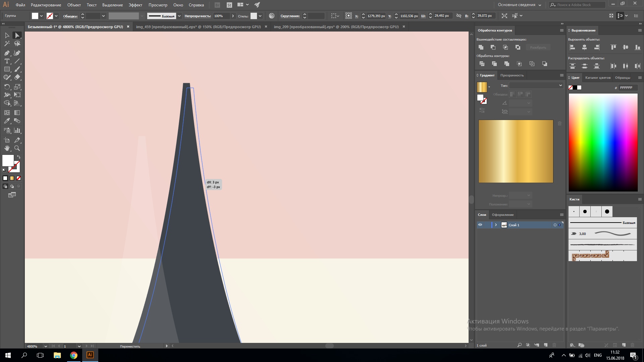644x362 pixels.
Task: Open Основные сведения workspace switcher
Action: [x=519, y=5]
